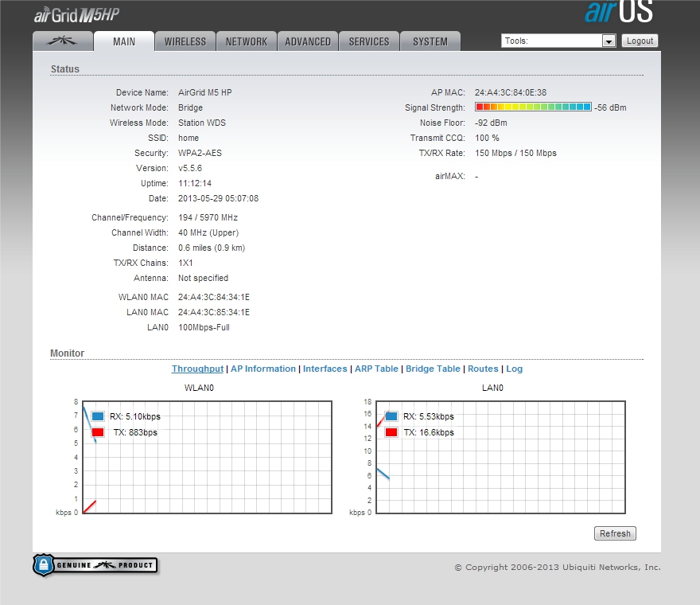Select the TX/RX Chains value 1X1
Viewport: 700px width, 605px height.
[x=185, y=263]
